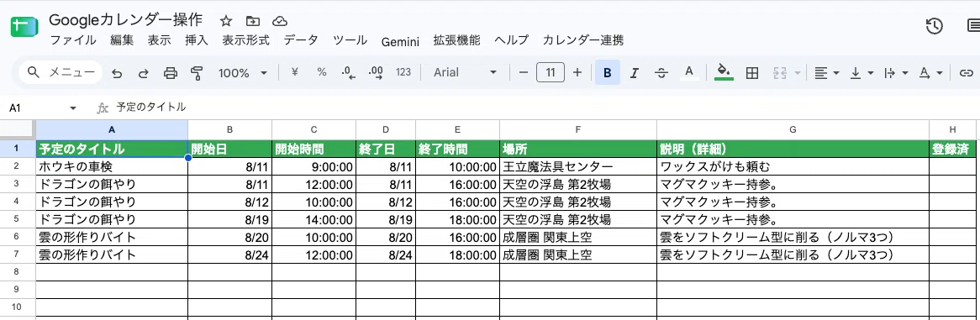The image size is (980, 320).
Task: Open the Arial font dropdown
Action: point(466,72)
